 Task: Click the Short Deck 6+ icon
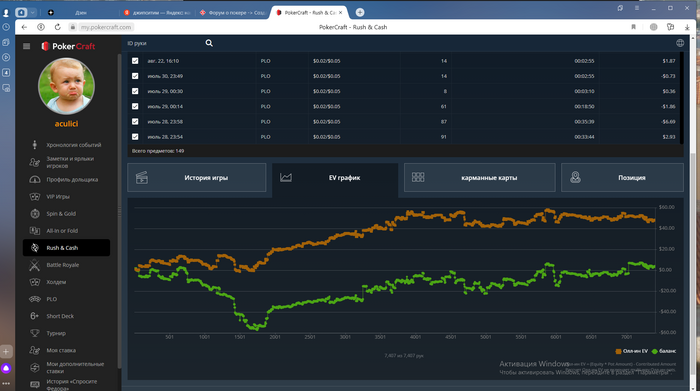(35, 316)
